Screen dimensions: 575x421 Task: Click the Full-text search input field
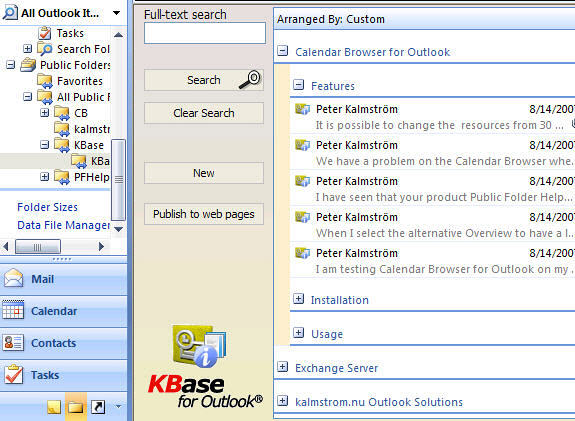[x=205, y=33]
